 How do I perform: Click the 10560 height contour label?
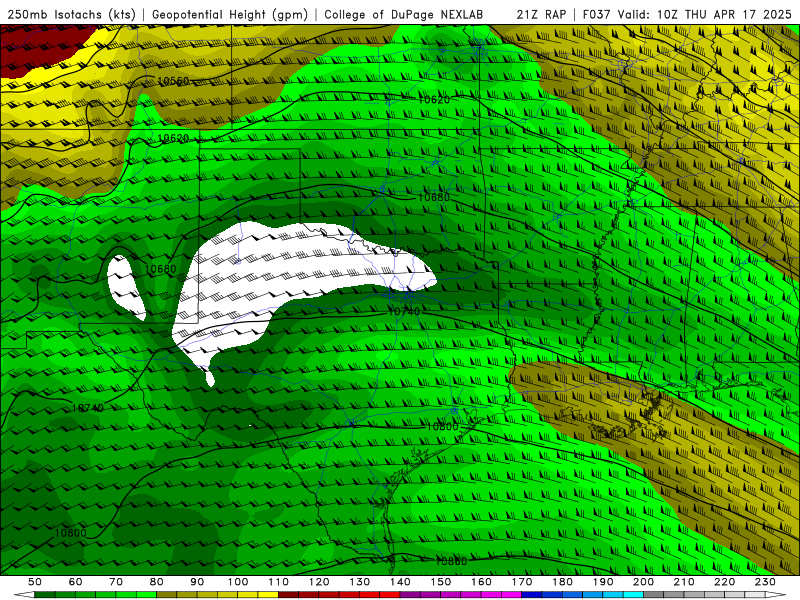(173, 81)
